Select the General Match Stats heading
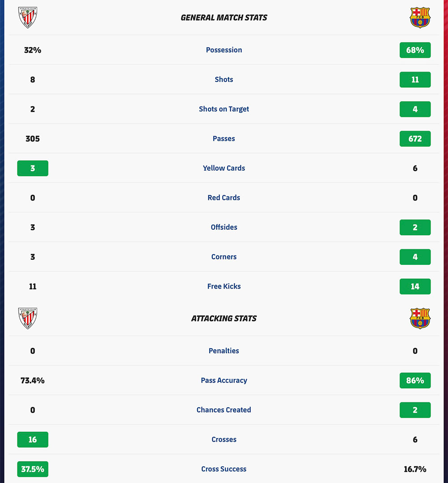The width and height of the screenshot is (448, 483). 224,17
